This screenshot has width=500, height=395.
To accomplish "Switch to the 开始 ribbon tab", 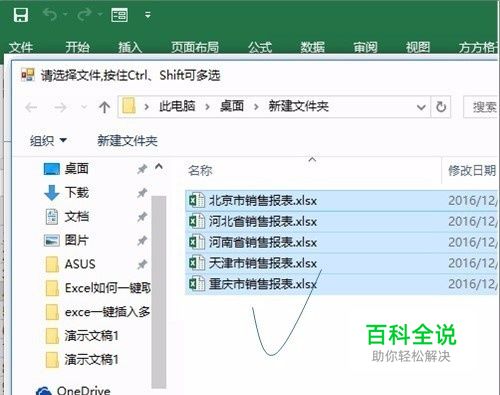I will pyautogui.click(x=77, y=47).
